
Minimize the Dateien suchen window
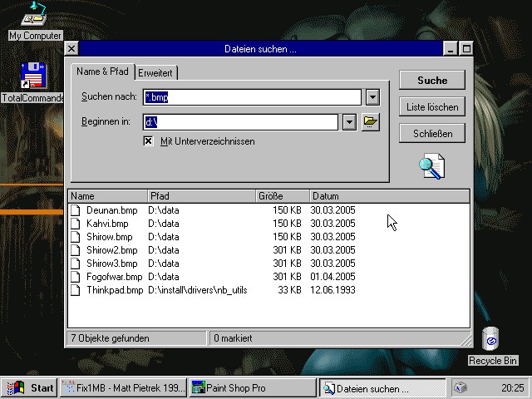[451, 49]
